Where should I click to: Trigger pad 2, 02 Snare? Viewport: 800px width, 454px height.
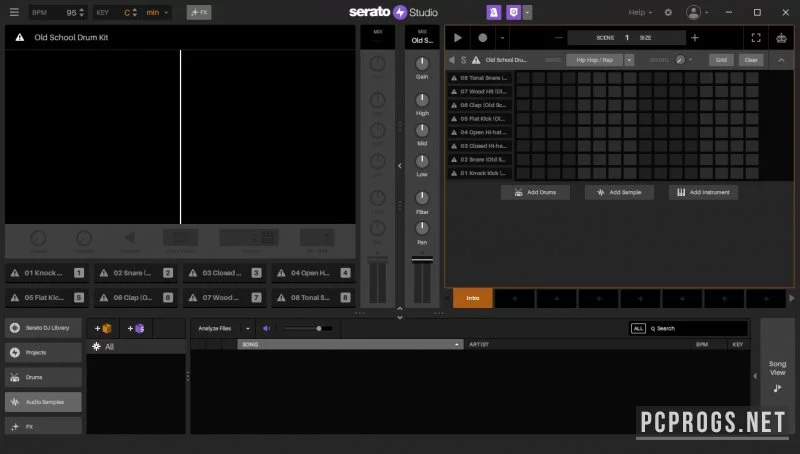(136, 273)
